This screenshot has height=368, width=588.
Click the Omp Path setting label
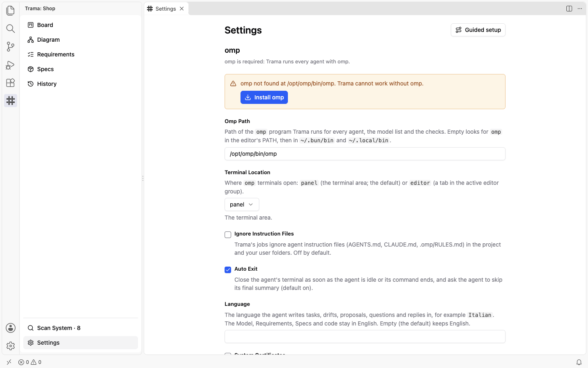click(x=237, y=121)
